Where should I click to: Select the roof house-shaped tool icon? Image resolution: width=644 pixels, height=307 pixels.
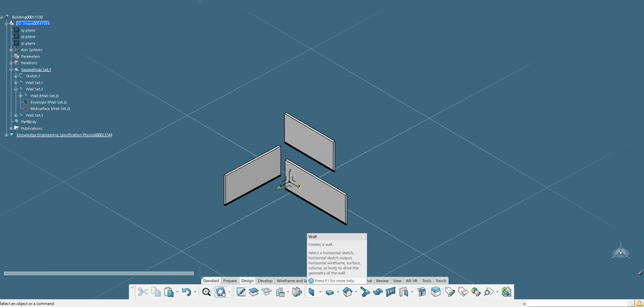(347, 292)
